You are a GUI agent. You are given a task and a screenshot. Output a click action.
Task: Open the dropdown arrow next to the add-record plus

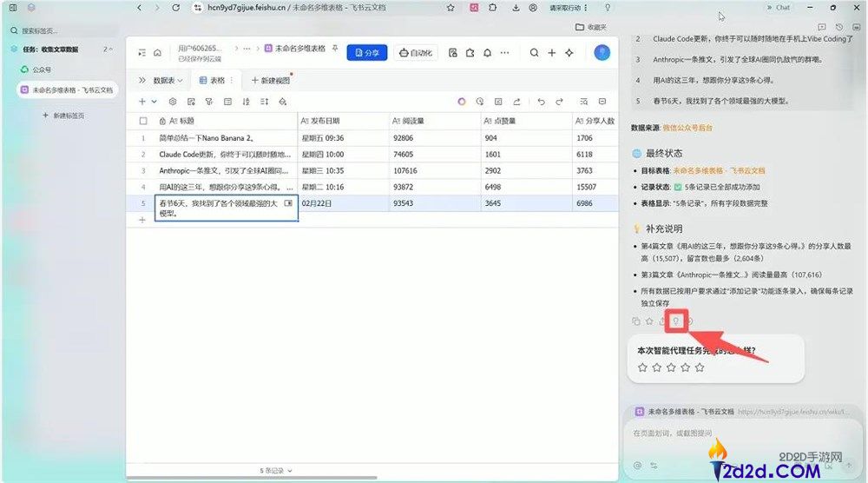154,102
